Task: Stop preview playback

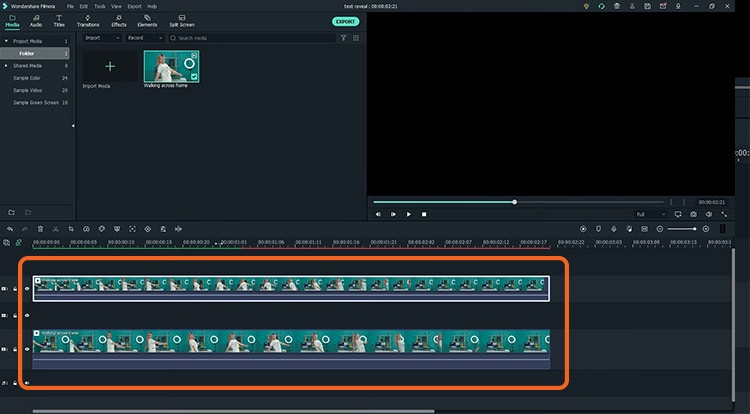Action: [x=424, y=214]
